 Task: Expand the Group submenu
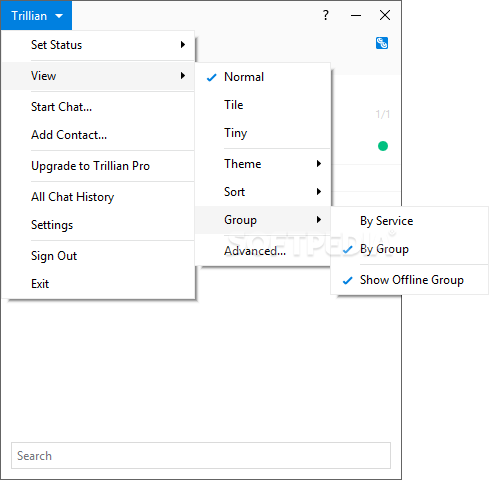point(263,220)
